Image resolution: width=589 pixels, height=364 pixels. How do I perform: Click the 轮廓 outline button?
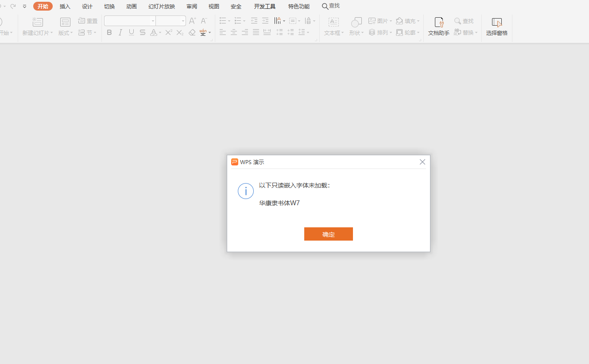click(x=407, y=32)
